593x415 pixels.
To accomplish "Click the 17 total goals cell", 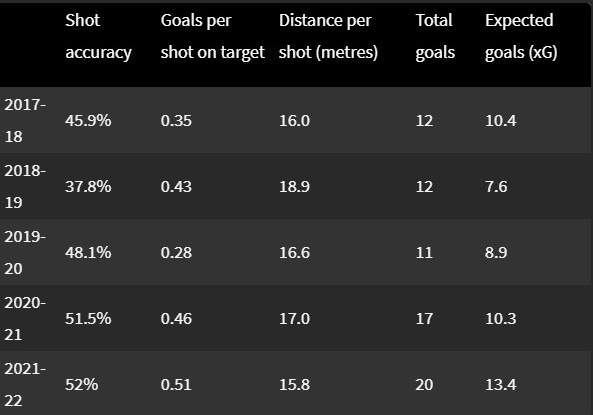I will click(x=424, y=319).
